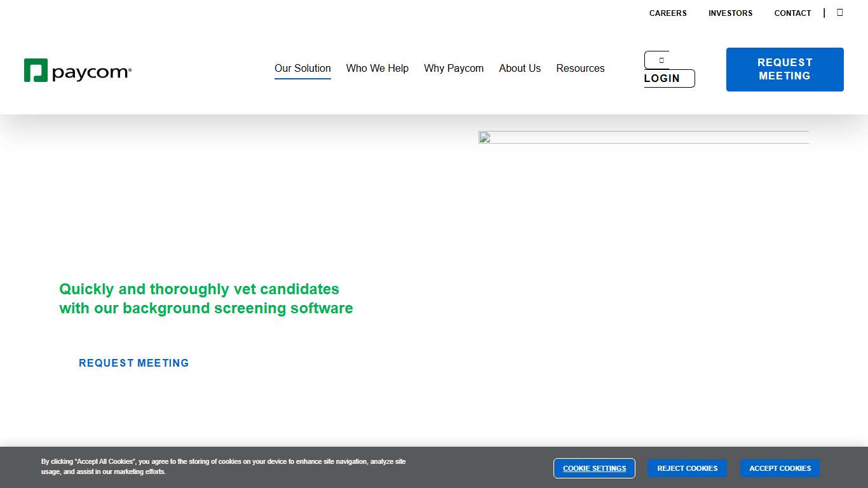
Task: Open search using the magnifier icon top right
Action: pos(839,12)
